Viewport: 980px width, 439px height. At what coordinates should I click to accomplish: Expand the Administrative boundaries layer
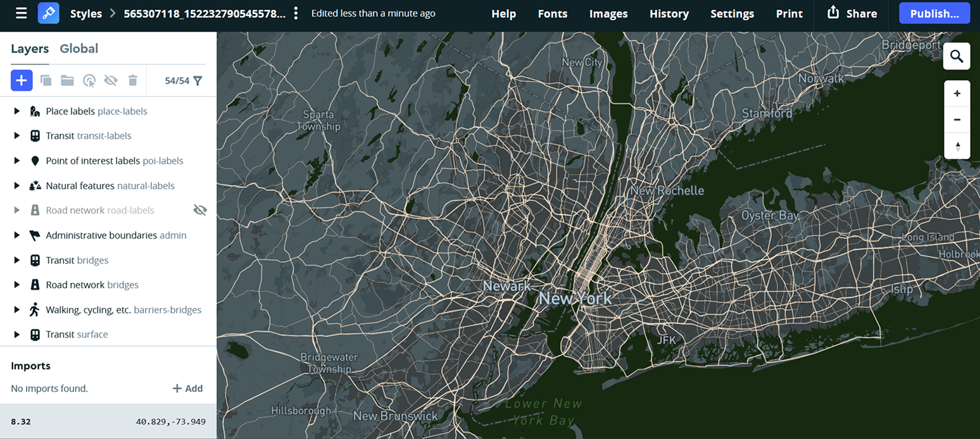16,235
